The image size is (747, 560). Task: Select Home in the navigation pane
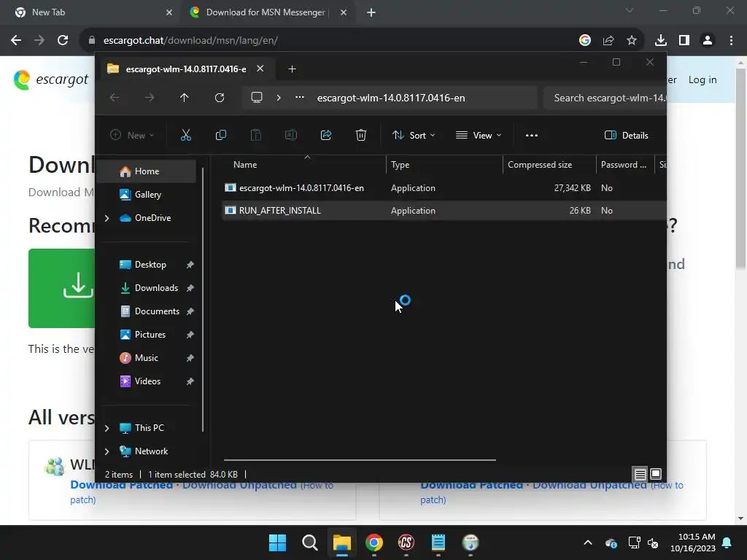(x=146, y=171)
